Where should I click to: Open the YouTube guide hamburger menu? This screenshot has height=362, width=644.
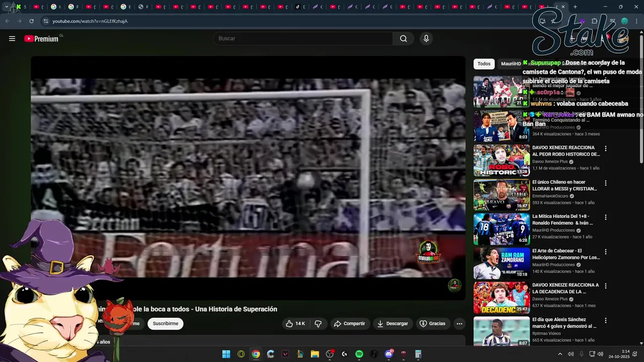pyautogui.click(x=12, y=39)
